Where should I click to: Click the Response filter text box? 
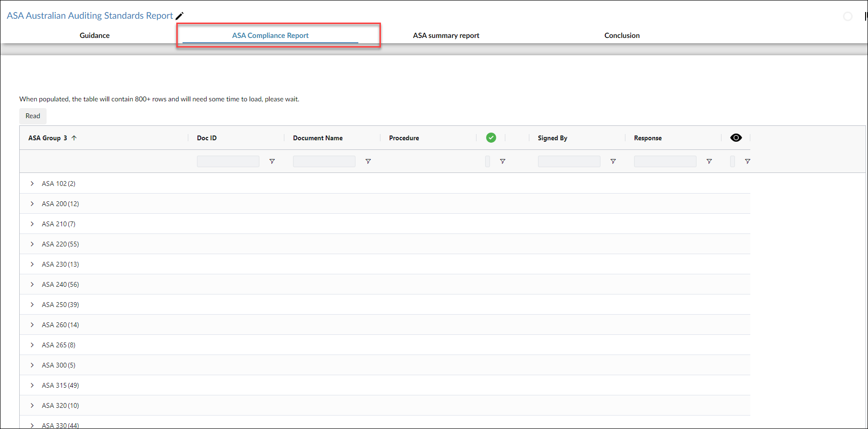[665, 161]
